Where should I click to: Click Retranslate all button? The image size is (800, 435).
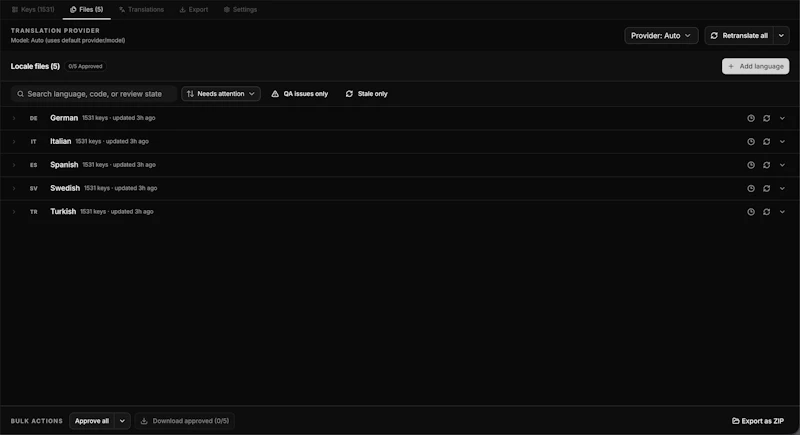739,36
